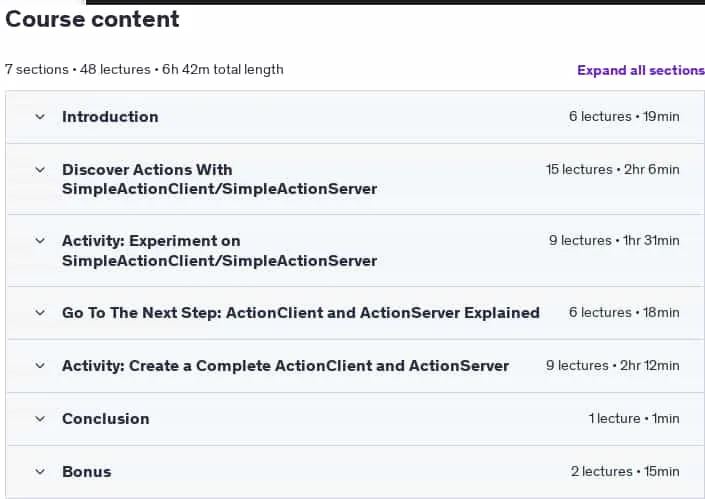Click the 2 lectures • 15min label
The image size is (705, 499).
tap(625, 472)
